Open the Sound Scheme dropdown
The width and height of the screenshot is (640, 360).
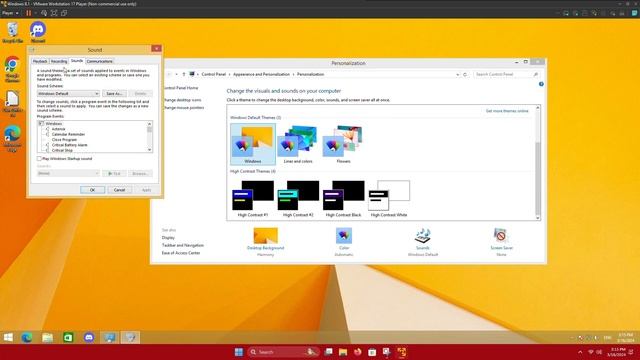(x=68, y=93)
